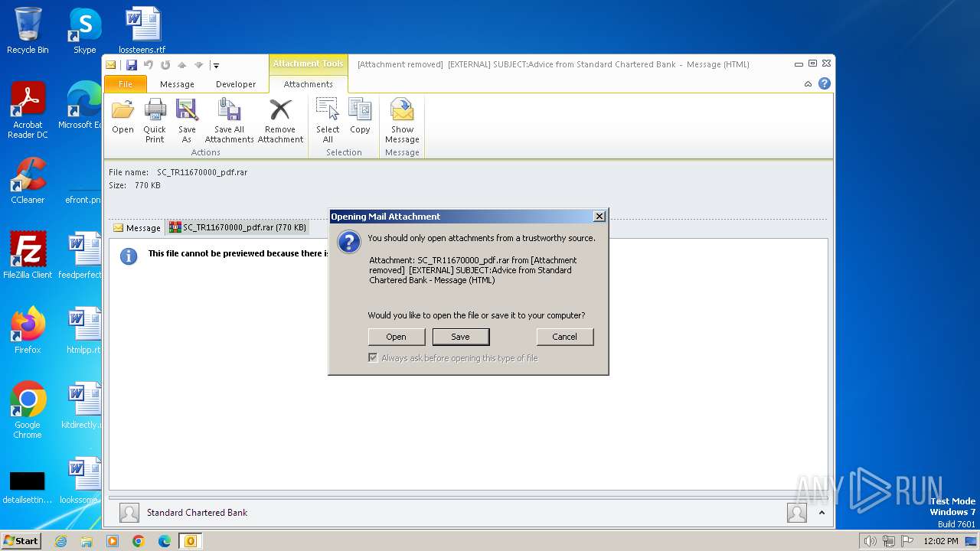Viewport: 980px width, 551px height.
Task: Launch CCleaner desktop shortcut
Action: tap(28, 181)
